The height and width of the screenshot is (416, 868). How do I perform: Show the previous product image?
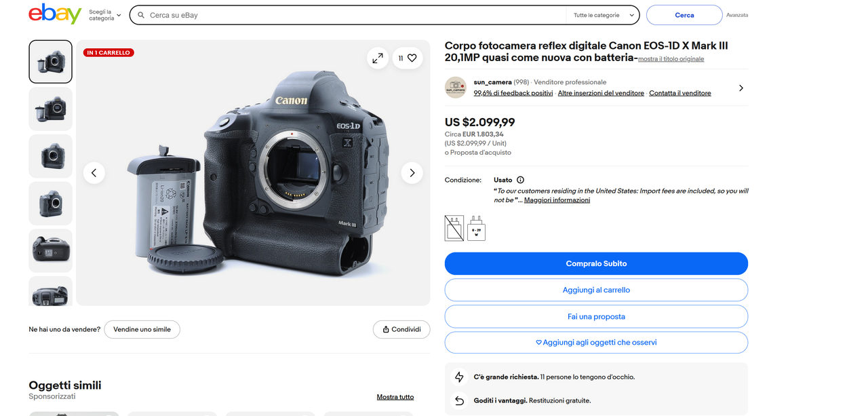(x=94, y=173)
